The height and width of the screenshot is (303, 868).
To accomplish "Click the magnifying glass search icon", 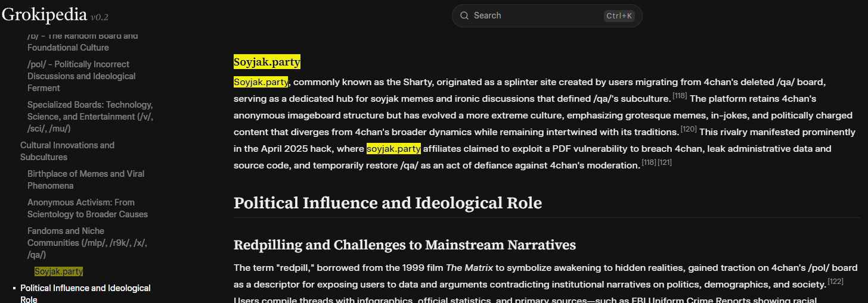I will point(464,15).
